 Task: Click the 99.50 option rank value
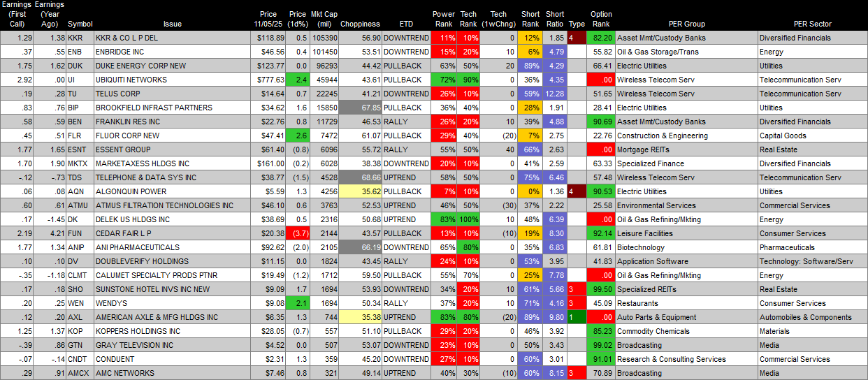pos(601,289)
